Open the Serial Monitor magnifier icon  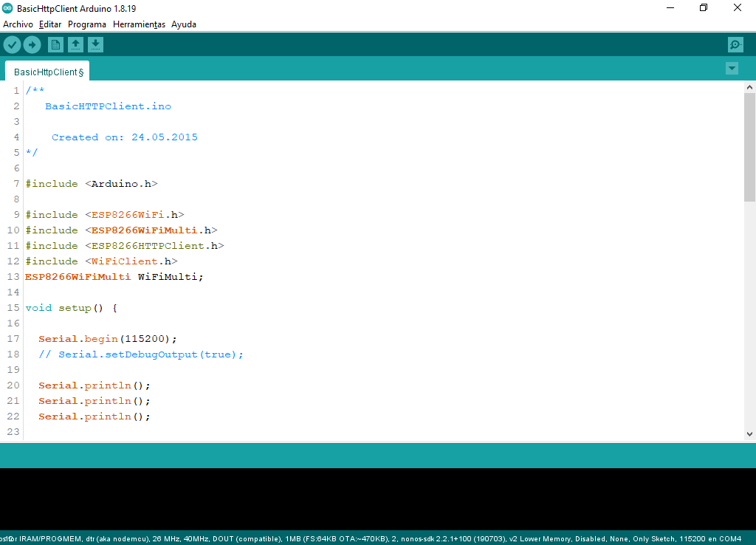click(735, 45)
